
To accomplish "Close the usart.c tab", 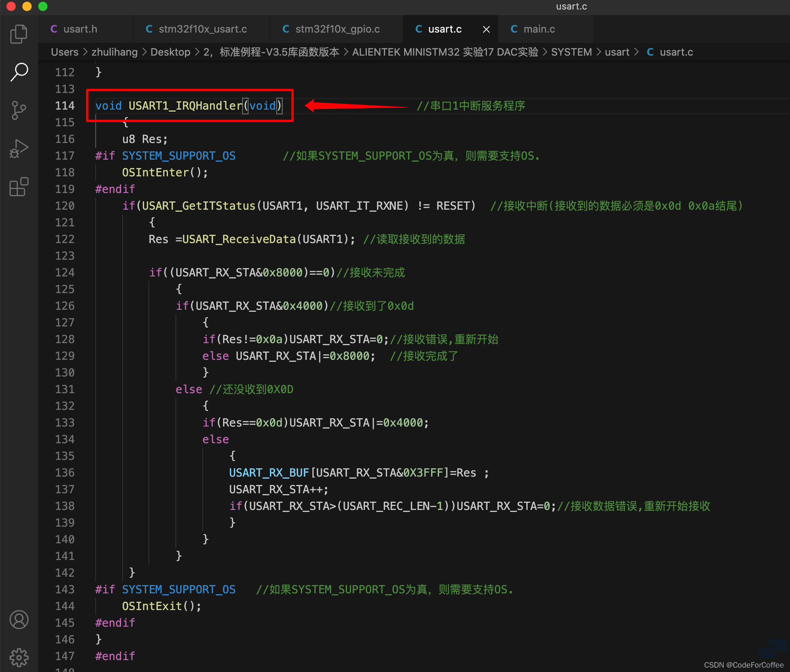I will pos(486,29).
